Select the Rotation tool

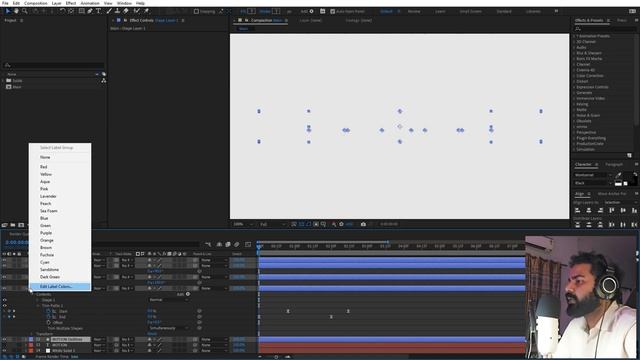(62, 11)
